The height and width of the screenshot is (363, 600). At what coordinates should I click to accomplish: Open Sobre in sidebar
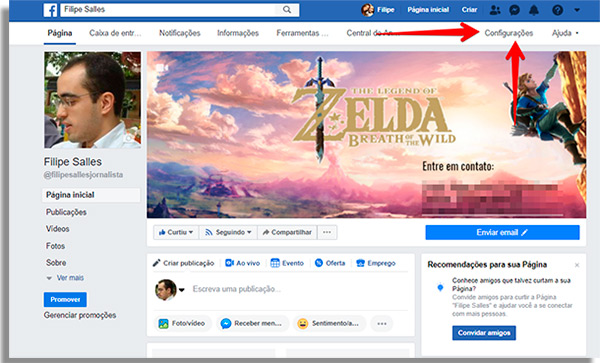(x=56, y=263)
